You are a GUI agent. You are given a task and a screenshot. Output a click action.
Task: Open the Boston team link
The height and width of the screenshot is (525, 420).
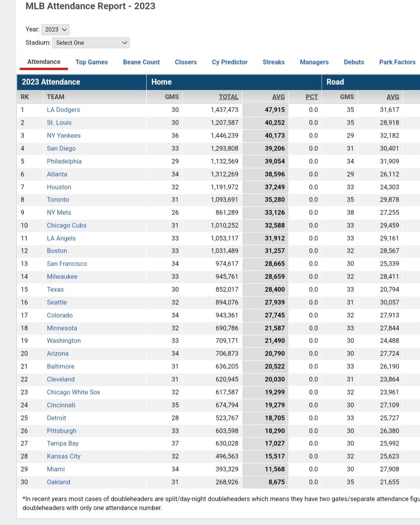(57, 251)
